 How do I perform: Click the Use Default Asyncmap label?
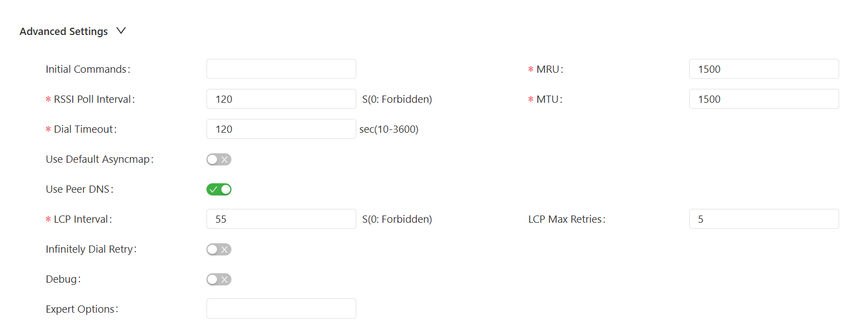[x=99, y=159]
